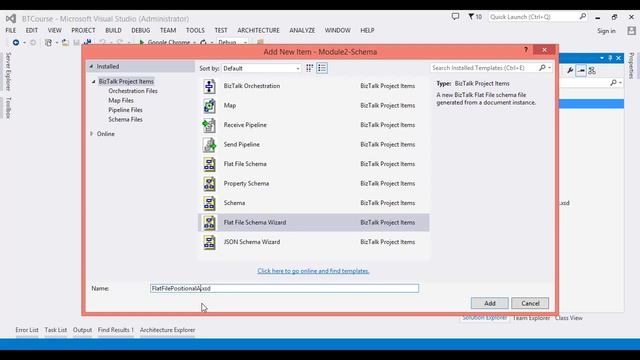
Task: Open Sort by Default dropdown
Action: (261, 68)
